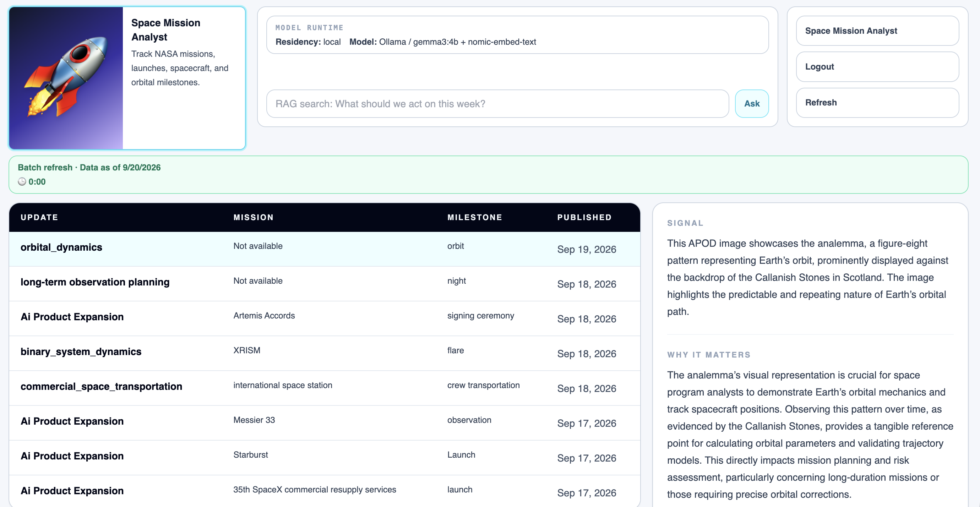Click the night milestone cell

point(456,281)
